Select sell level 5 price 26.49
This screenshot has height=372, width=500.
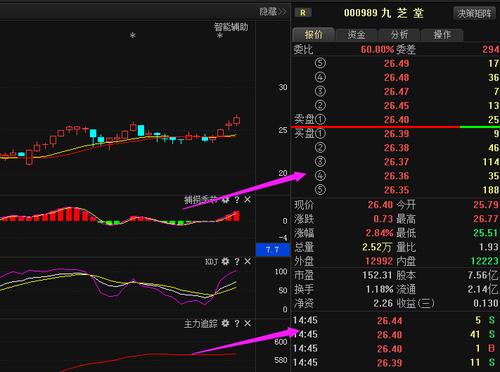tap(396, 63)
